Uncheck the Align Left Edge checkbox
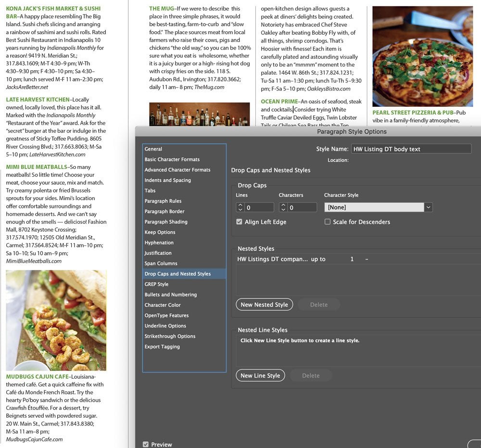 pos(239,222)
